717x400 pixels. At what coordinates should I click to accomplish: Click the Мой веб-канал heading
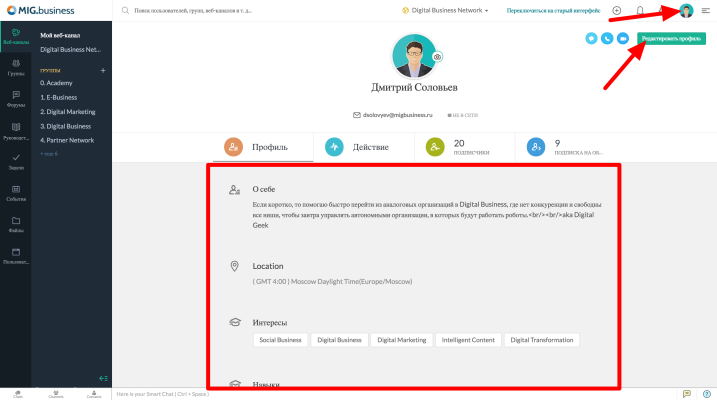coord(60,35)
